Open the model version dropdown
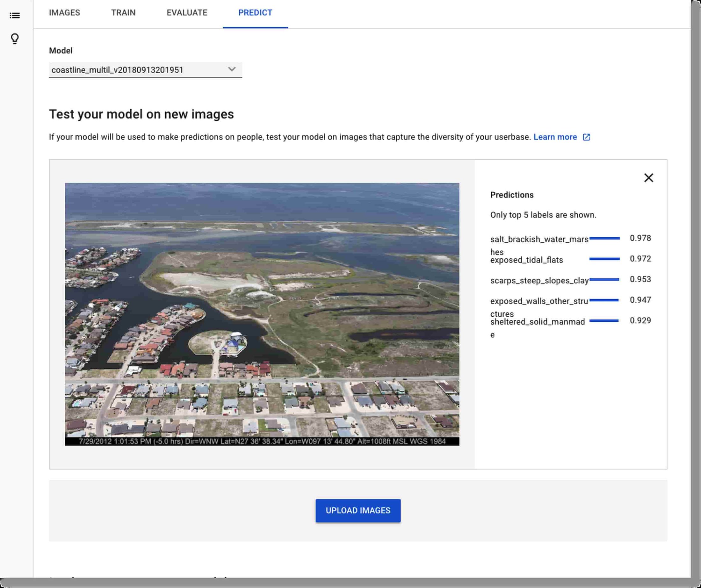Viewport: 701px width, 588px height. (x=232, y=69)
